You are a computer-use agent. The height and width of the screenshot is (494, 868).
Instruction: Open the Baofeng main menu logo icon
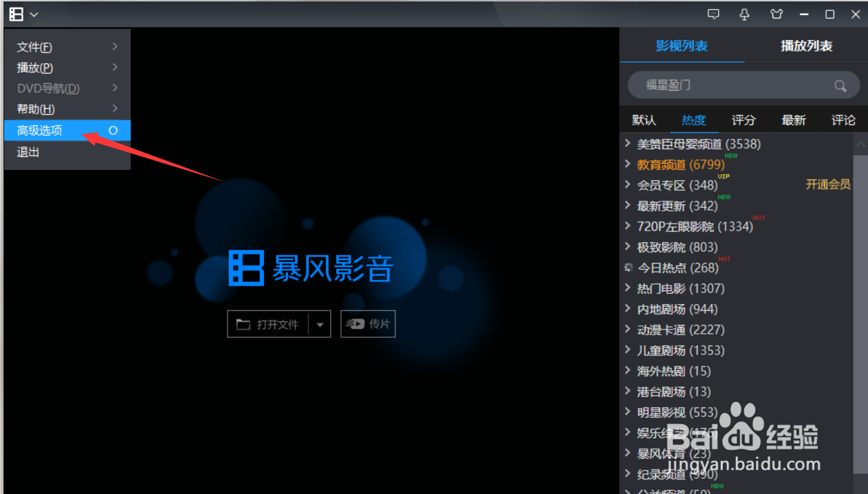16,14
